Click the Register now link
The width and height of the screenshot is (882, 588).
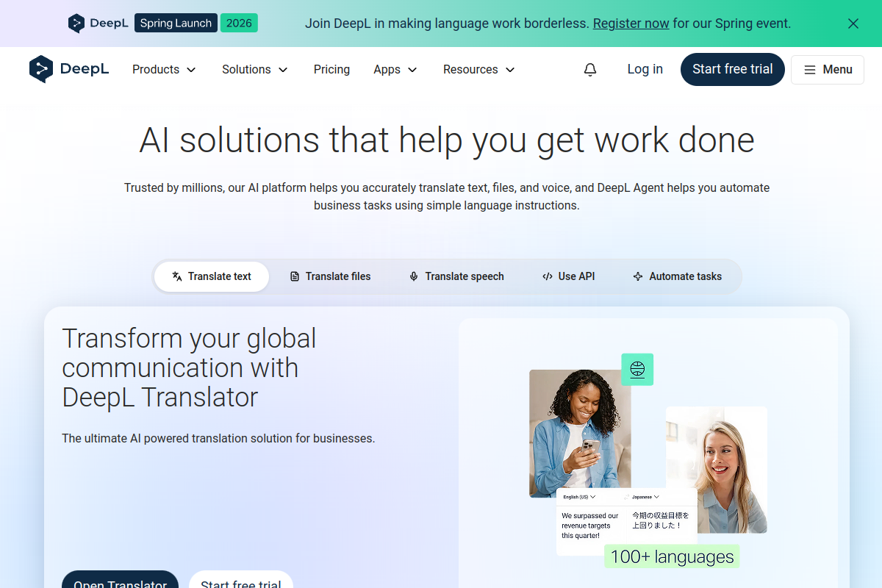coord(631,24)
